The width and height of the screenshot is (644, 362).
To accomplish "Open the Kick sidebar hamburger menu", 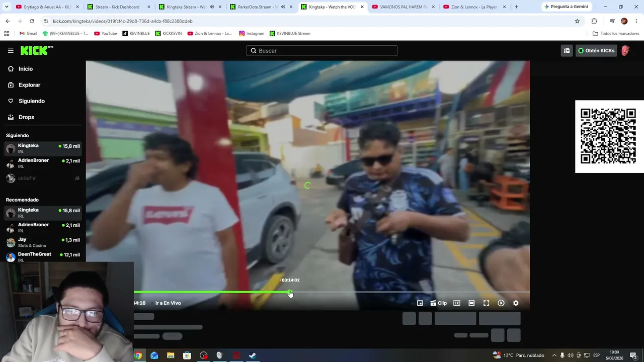I will 11,51.
